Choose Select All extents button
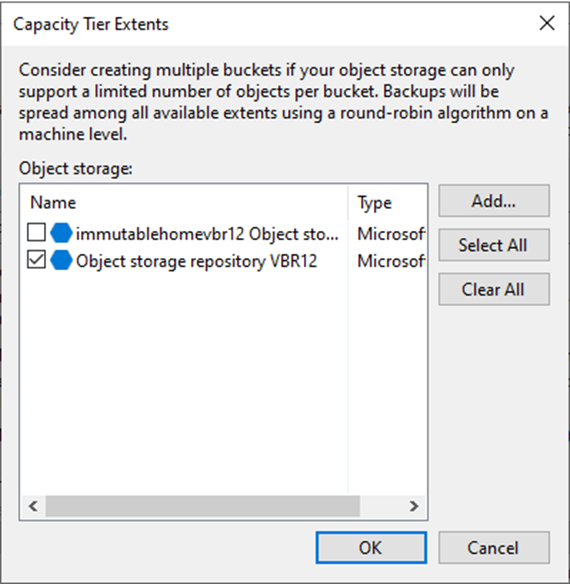The width and height of the screenshot is (570, 584). point(494,245)
